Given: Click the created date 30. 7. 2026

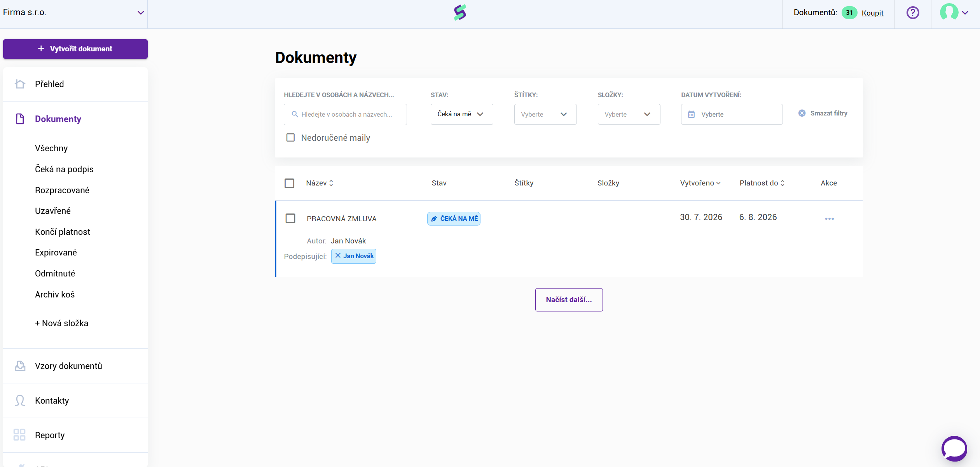Looking at the screenshot, I should (x=701, y=217).
